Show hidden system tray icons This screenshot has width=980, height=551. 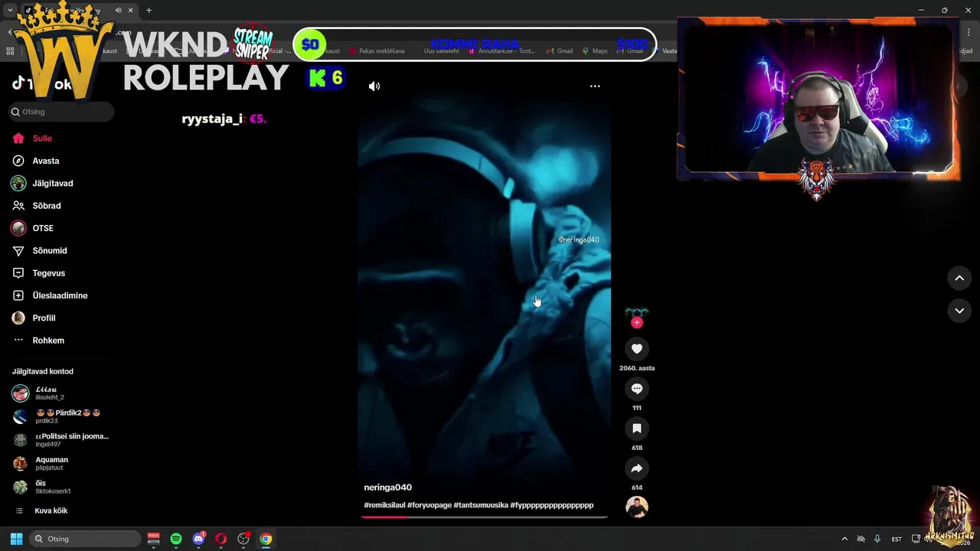pyautogui.click(x=844, y=539)
